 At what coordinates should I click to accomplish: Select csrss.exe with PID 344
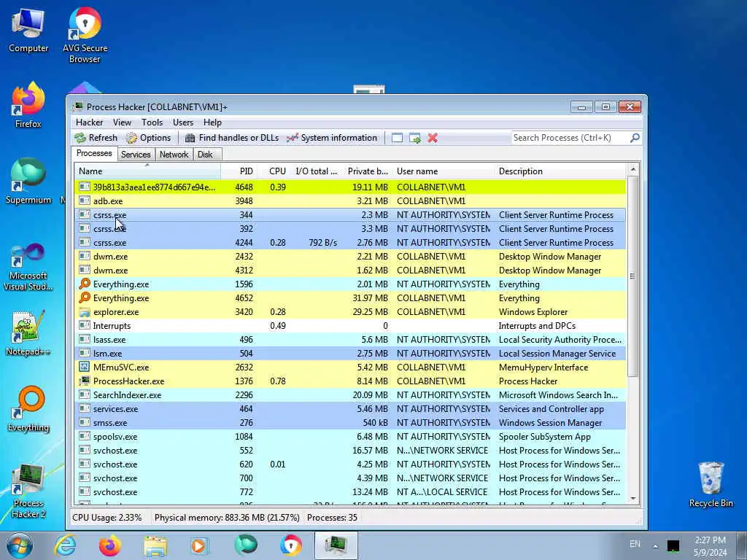350,215
